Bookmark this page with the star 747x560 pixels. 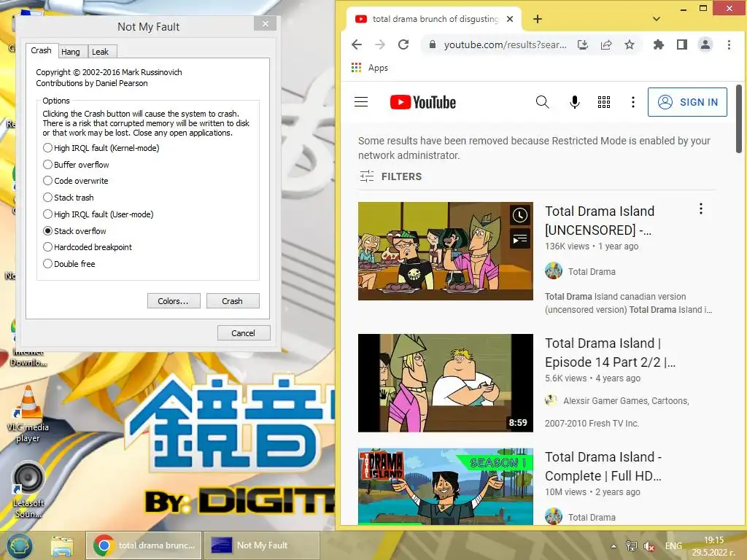point(630,44)
